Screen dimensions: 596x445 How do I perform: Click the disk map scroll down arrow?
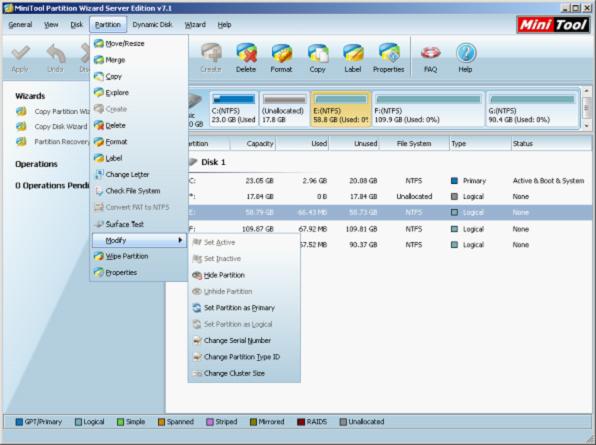click(586, 126)
